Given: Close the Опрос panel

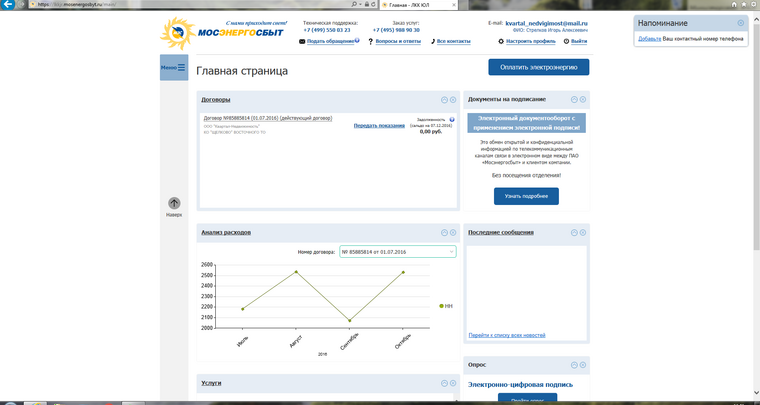Looking at the screenshot, I should tap(583, 365).
